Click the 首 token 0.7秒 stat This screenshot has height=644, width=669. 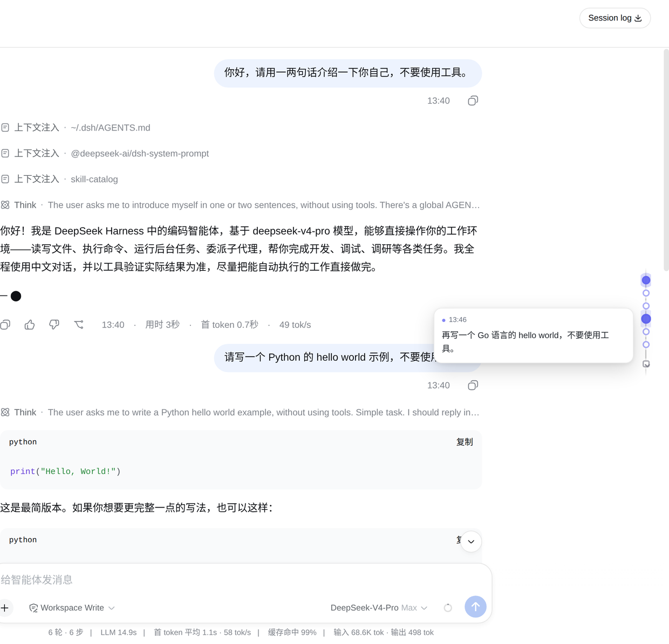click(229, 325)
